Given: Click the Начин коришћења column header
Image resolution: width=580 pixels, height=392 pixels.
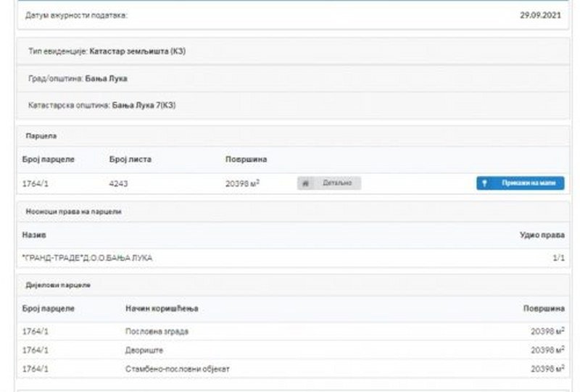Looking at the screenshot, I should [x=162, y=309].
